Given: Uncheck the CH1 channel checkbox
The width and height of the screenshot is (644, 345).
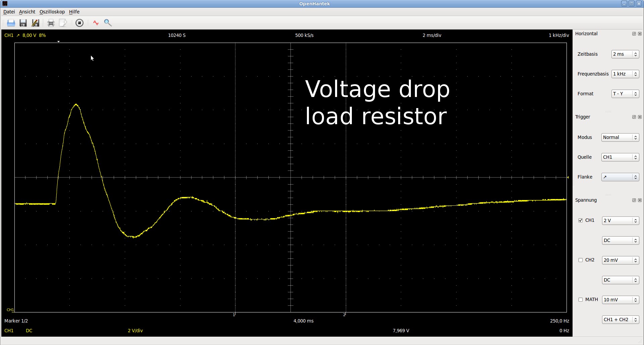Looking at the screenshot, I should click(x=581, y=220).
